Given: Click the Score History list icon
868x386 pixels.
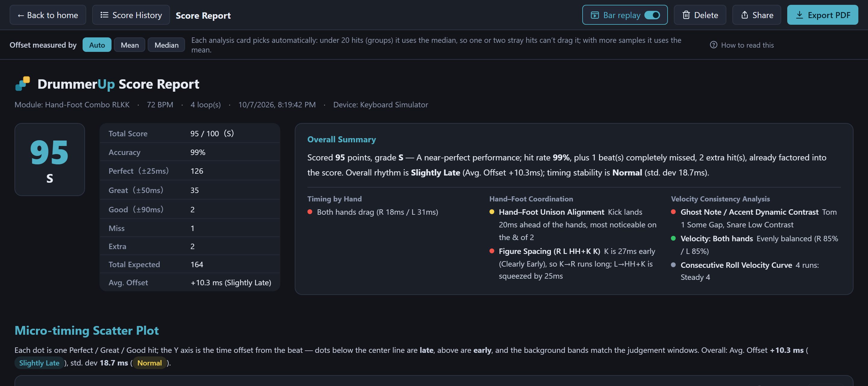Looking at the screenshot, I should click(105, 15).
